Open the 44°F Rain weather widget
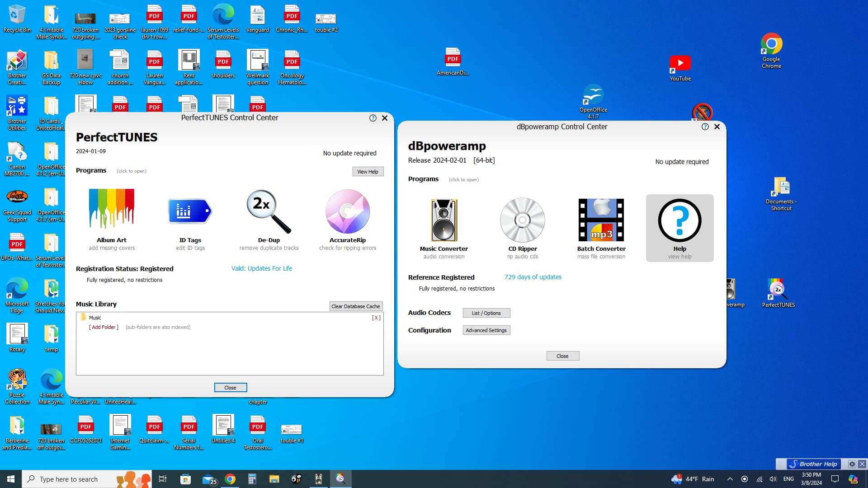This screenshot has height=488, width=868. pos(693,479)
